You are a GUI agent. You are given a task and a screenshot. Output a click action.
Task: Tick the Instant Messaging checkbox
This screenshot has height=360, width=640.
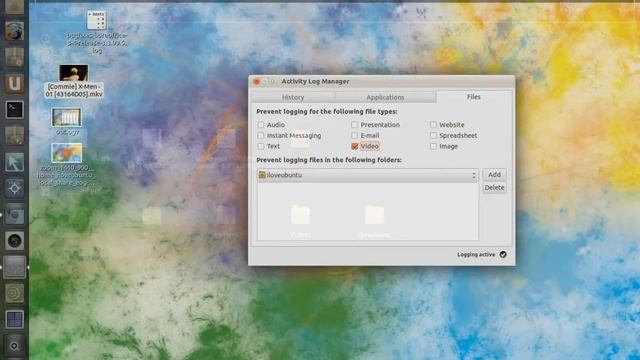tap(261, 135)
